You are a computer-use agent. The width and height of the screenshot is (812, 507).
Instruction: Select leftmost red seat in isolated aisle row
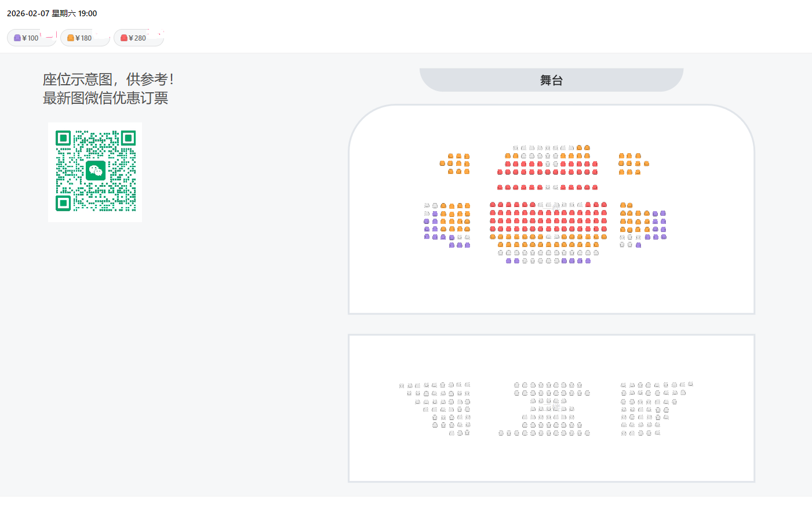coord(500,187)
